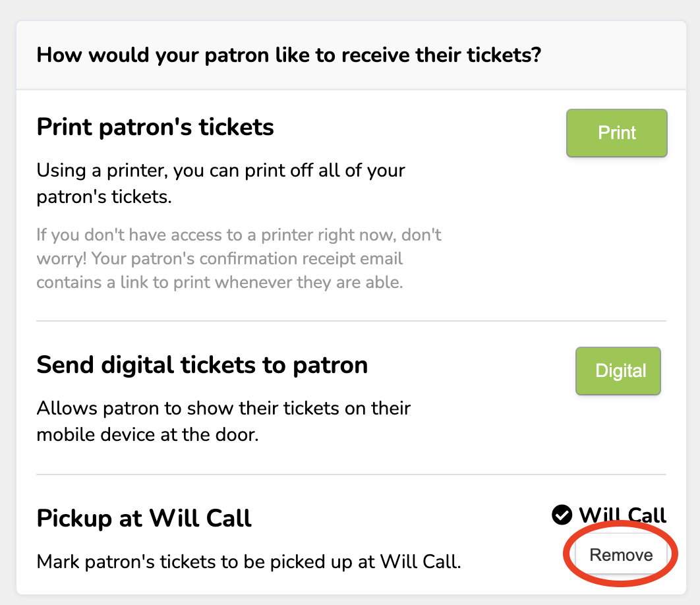Screen dimensions: 700x605
Task: Select the Digital action for mobile tickets
Action: coord(618,370)
